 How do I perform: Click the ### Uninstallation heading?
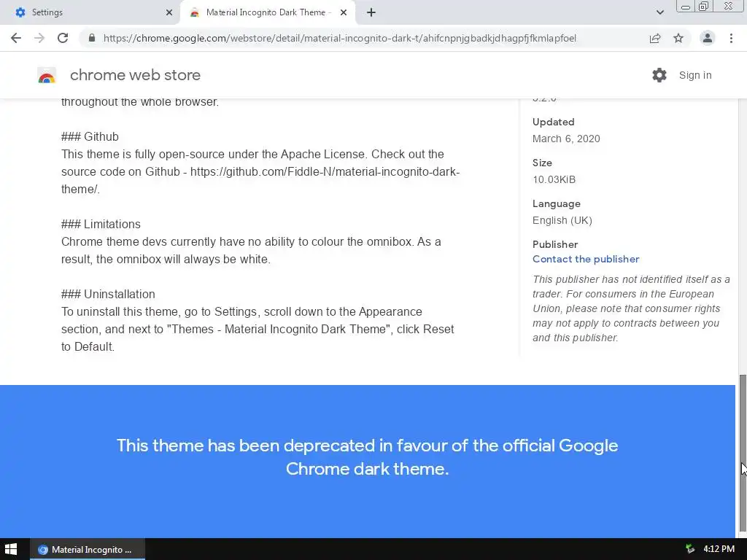point(108,295)
